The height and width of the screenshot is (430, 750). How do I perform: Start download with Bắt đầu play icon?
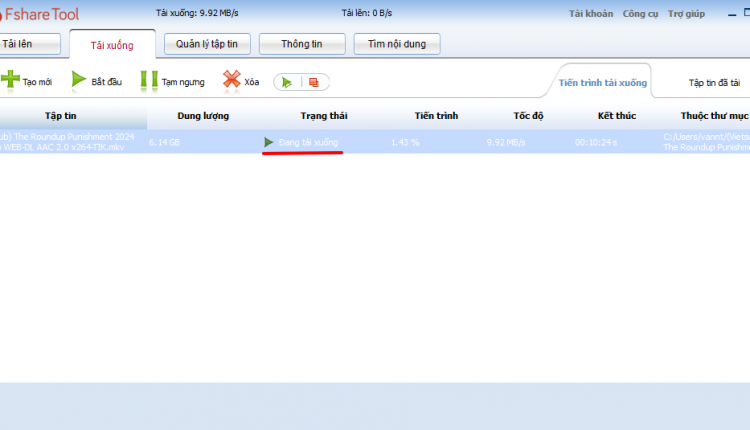coord(78,80)
